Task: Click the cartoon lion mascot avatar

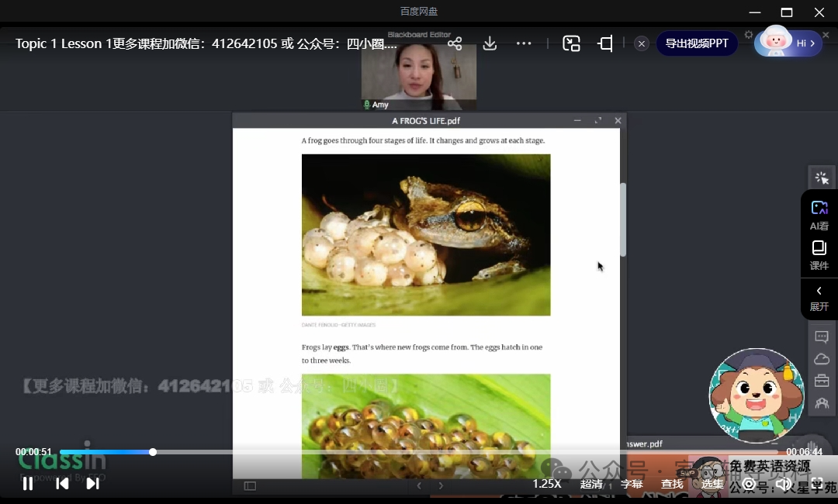Action: click(757, 395)
